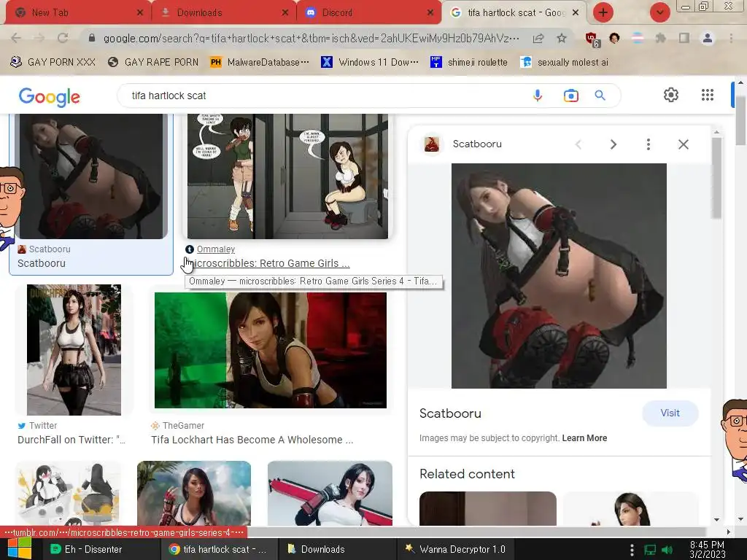Screen dimensions: 747x560
Task: Open the browser profile avatar
Action: tap(708, 38)
